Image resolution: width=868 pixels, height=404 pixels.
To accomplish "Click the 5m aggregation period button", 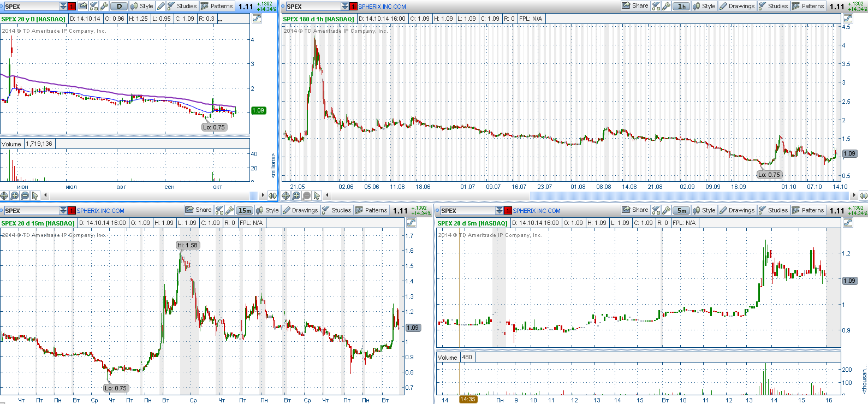I will point(681,210).
